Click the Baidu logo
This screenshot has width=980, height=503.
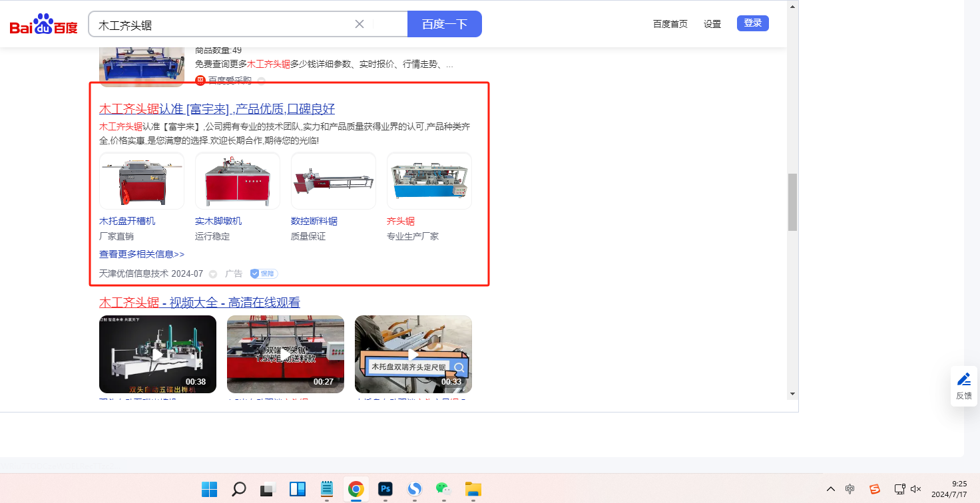pos(44,25)
